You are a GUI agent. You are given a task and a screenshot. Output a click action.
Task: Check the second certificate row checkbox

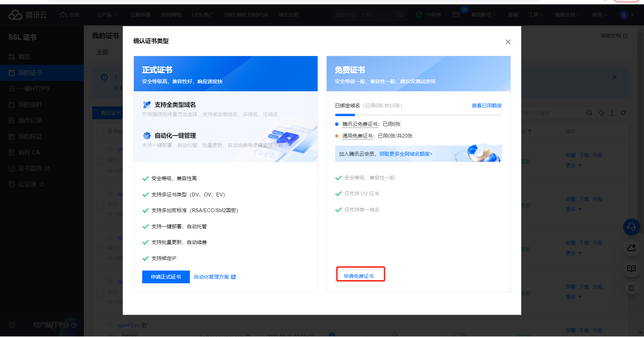click(100, 205)
